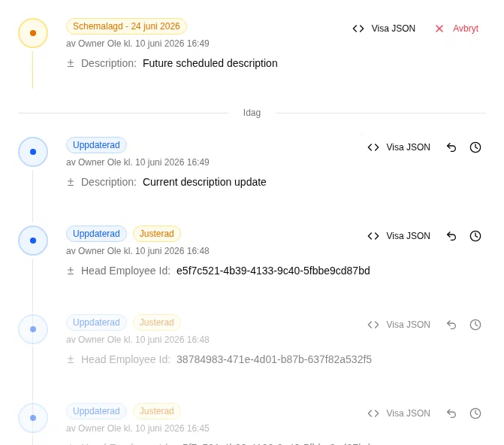The width and height of the screenshot is (504, 445).
Task: Show JSON for the 16:45 entry
Action: coord(399,413)
